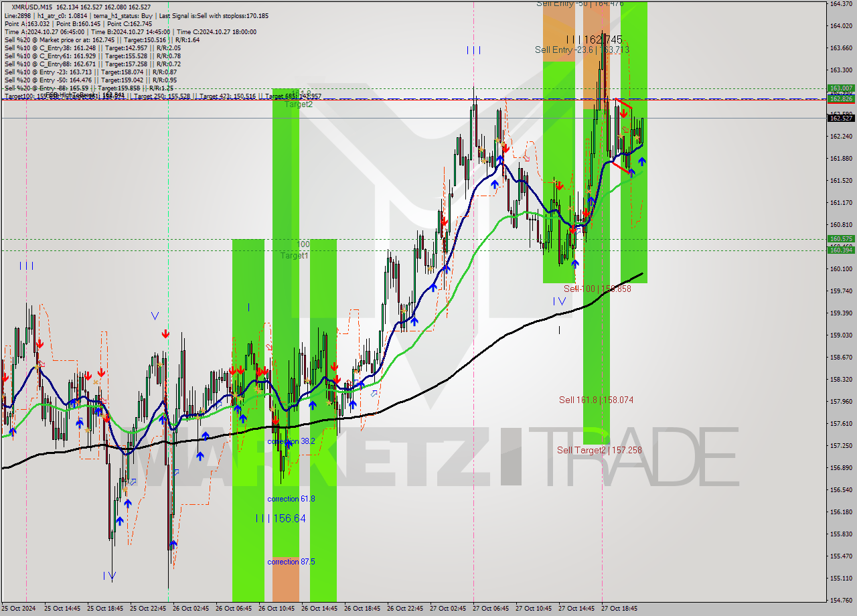Click the '25 Oct 2024' time axis label

pos(20,609)
